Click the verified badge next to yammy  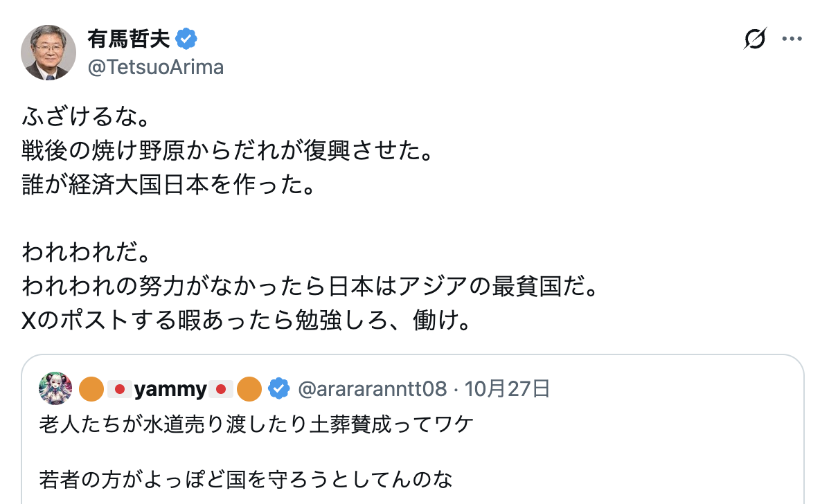(278, 390)
